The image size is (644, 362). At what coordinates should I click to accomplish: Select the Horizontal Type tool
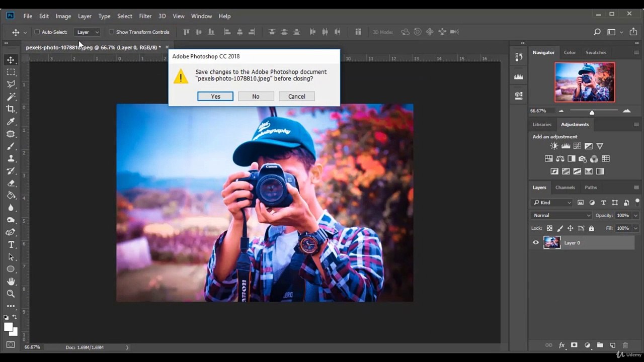[11, 245]
